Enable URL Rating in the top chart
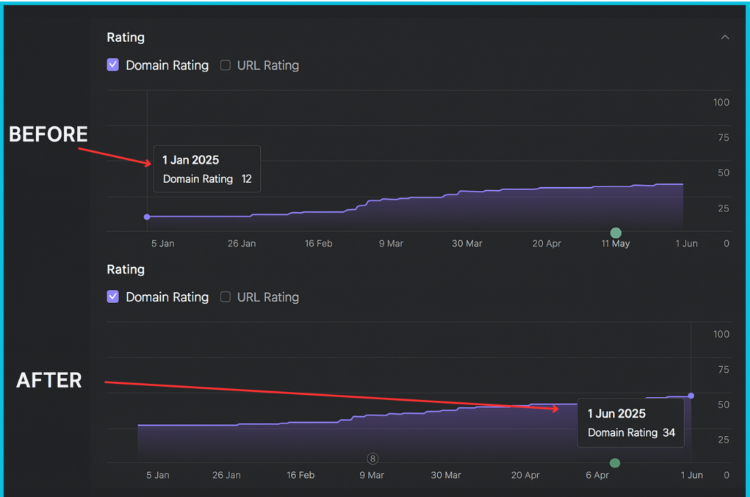Image resolution: width=750 pixels, height=497 pixels. pyautogui.click(x=225, y=65)
